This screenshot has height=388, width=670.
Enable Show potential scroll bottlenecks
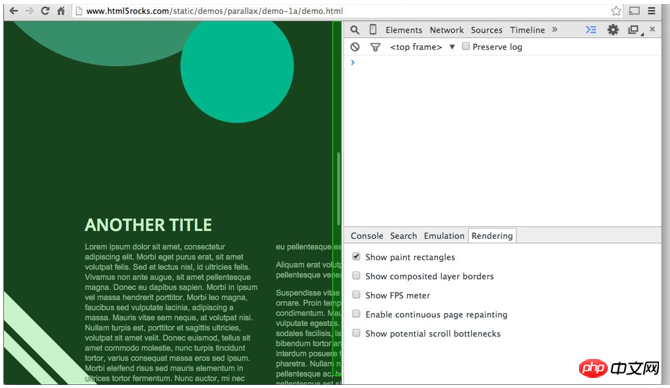[x=356, y=333]
